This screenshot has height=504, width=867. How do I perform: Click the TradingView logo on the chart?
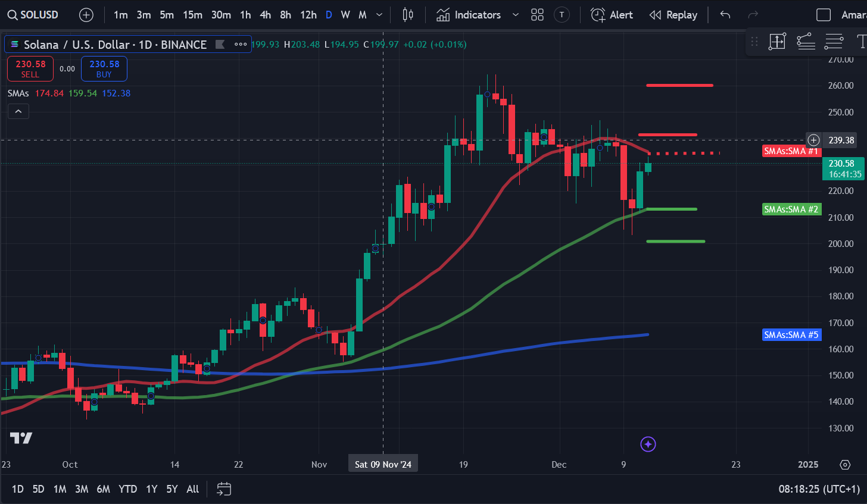pos(21,439)
